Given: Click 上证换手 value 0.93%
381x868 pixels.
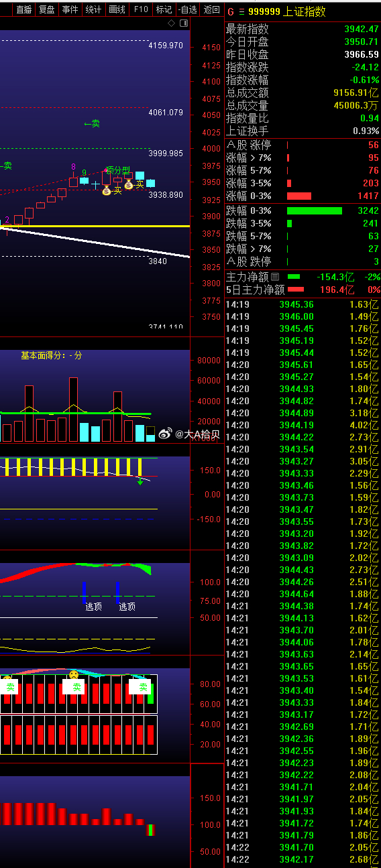Looking at the screenshot, I should coord(366,131).
